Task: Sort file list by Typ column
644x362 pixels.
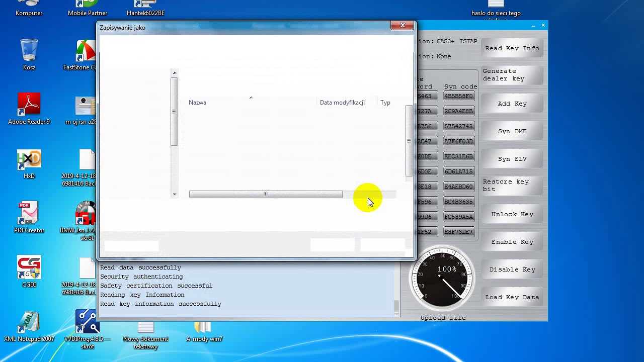Action: 385,103
